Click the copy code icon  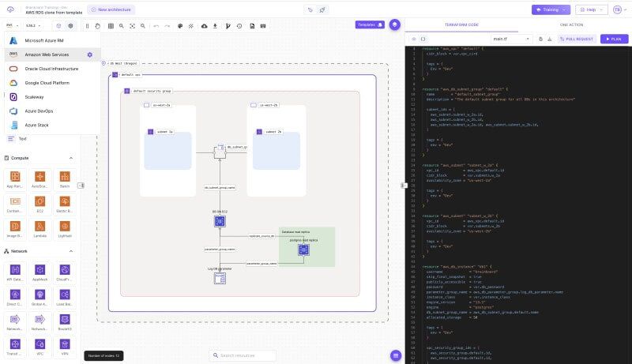click(x=540, y=39)
